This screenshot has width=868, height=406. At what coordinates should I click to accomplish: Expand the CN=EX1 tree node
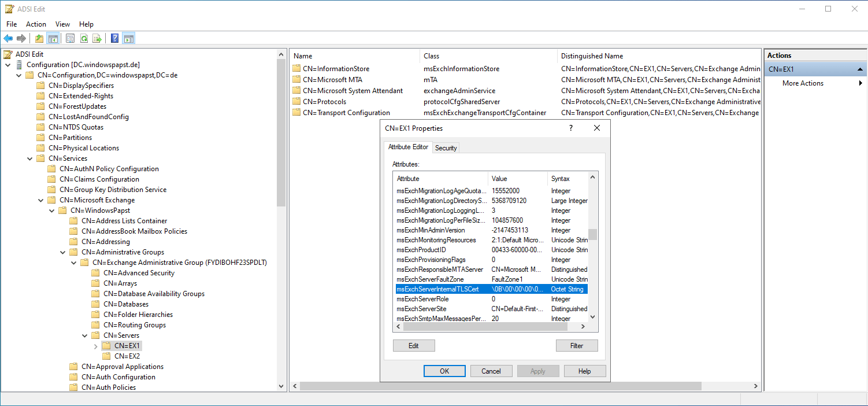point(96,346)
